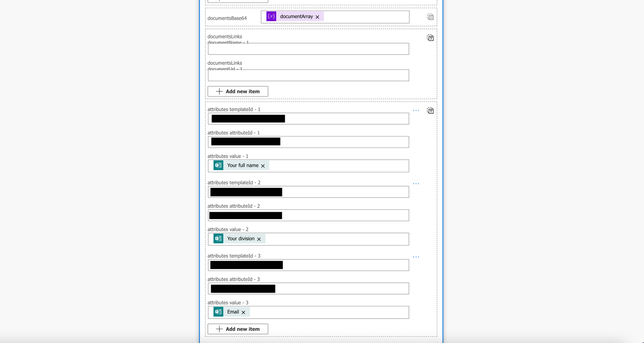Click the attributes attributeId - 1 field

click(x=308, y=142)
